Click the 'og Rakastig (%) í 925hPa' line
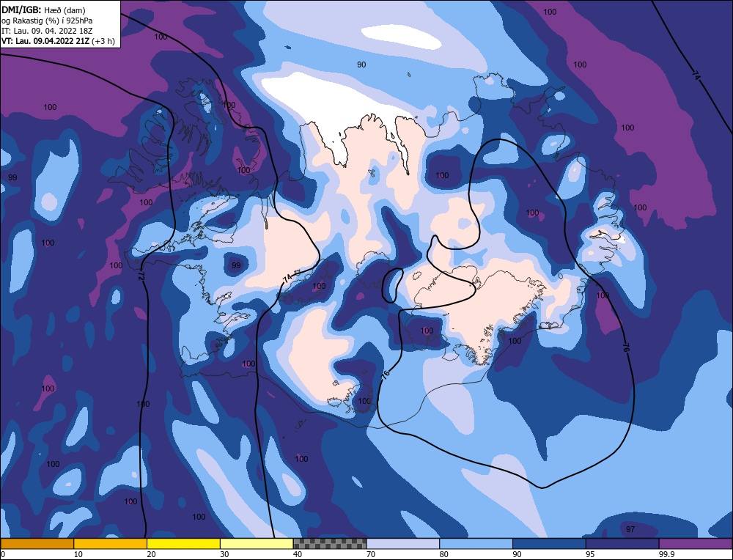 [47, 21]
